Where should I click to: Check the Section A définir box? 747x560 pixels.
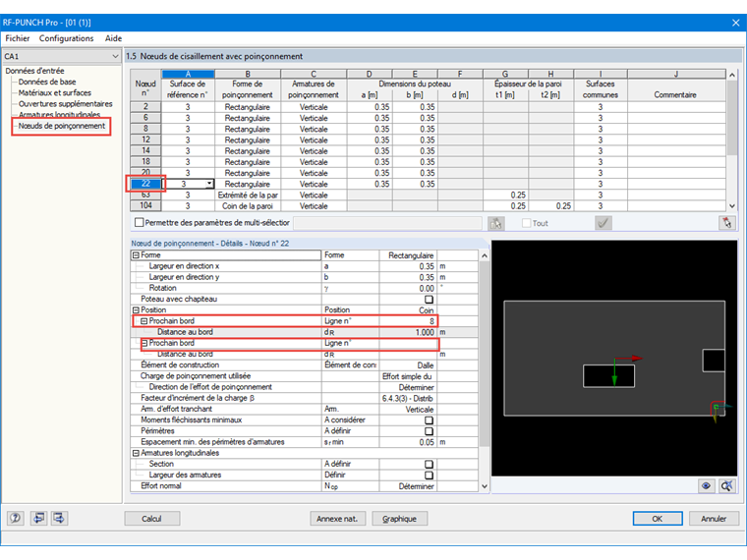coord(429,464)
